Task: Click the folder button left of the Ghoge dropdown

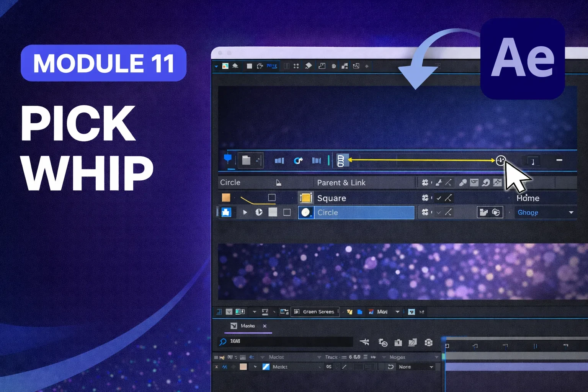Action: click(x=483, y=212)
